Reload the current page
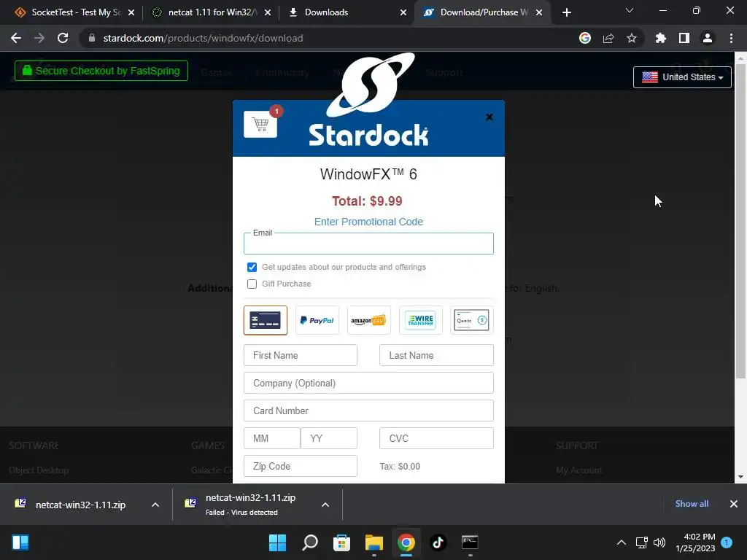This screenshot has width=747, height=560. pos(63,38)
